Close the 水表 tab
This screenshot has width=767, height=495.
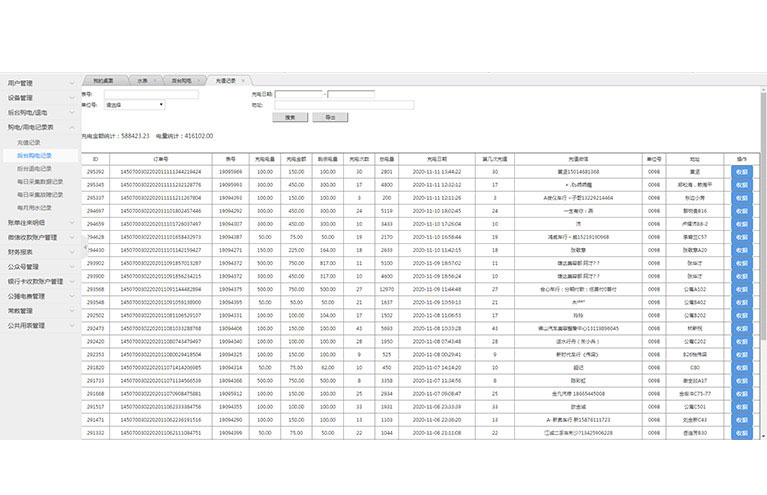(155, 81)
